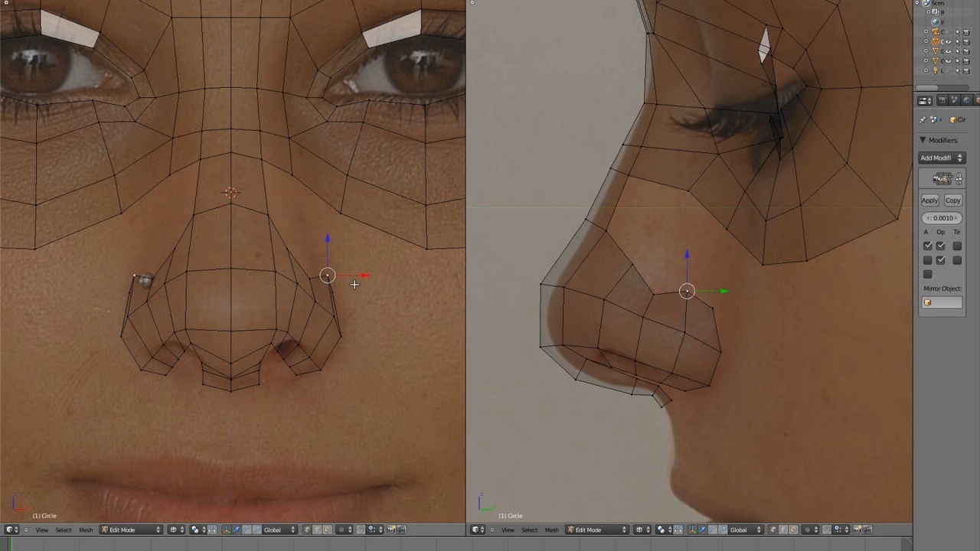Screen dimensions: 980x551
Task: Check a checkbox under the Op column
Action: click(x=941, y=246)
